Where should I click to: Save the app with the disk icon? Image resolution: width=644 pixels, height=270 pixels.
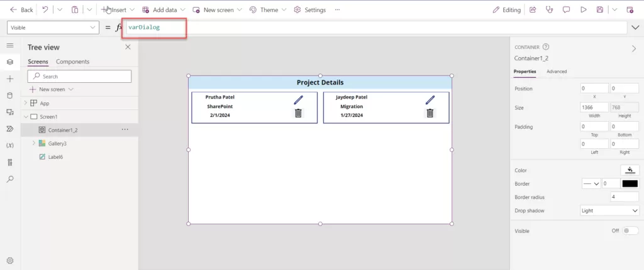(600, 10)
